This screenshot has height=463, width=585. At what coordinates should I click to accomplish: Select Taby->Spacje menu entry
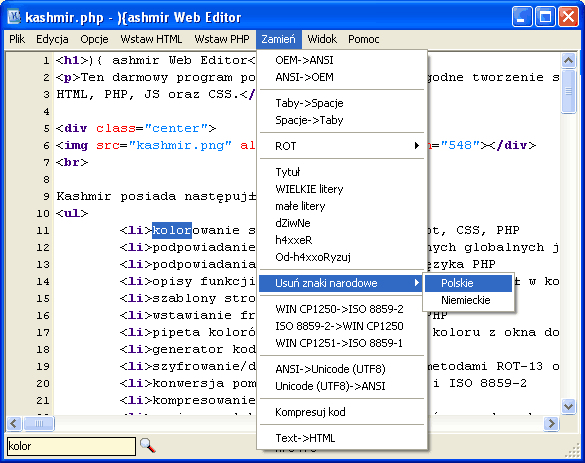click(x=341, y=103)
